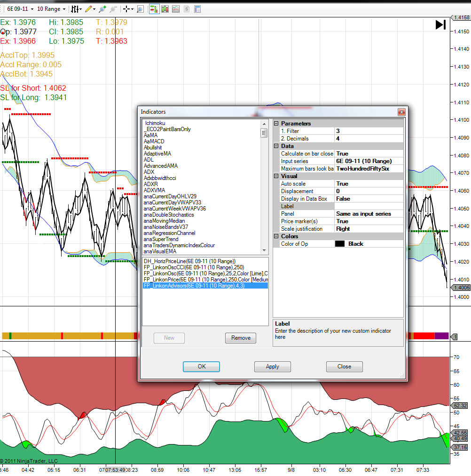Select anaDoubleStochastics indicator
The width and height of the screenshot is (471, 476).
[169, 215]
